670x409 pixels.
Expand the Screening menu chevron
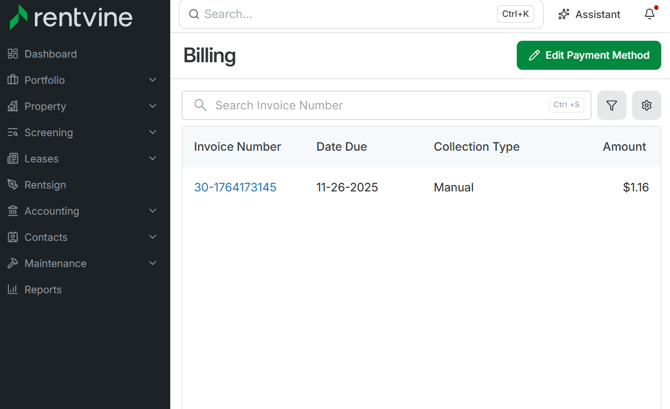point(153,132)
